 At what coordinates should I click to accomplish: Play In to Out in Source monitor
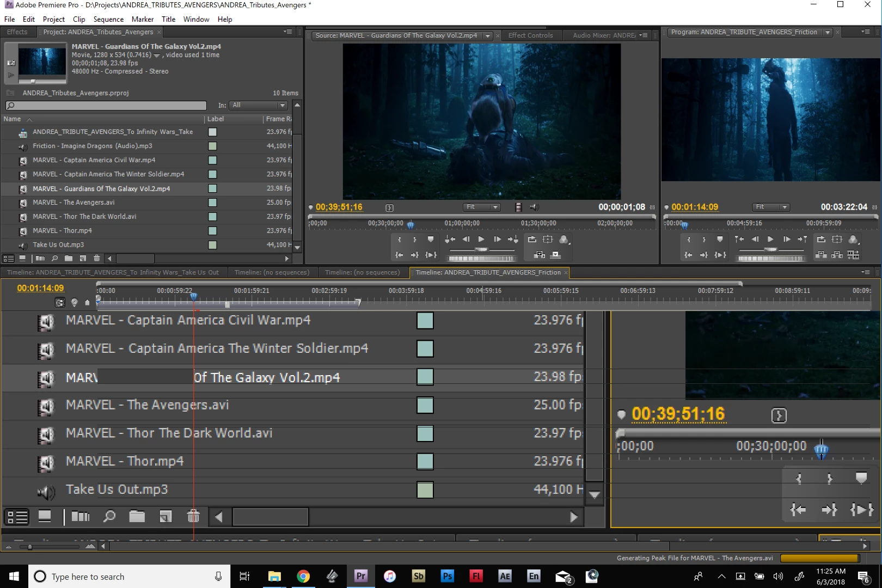431,254
